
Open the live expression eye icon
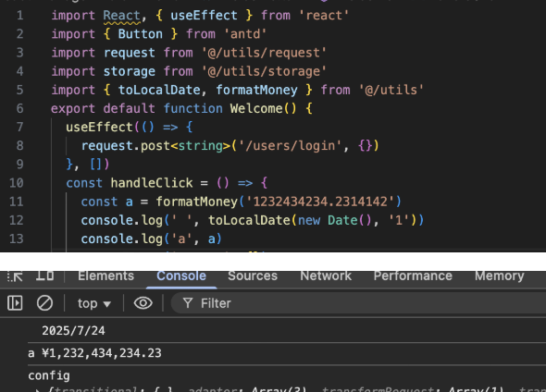[143, 303]
